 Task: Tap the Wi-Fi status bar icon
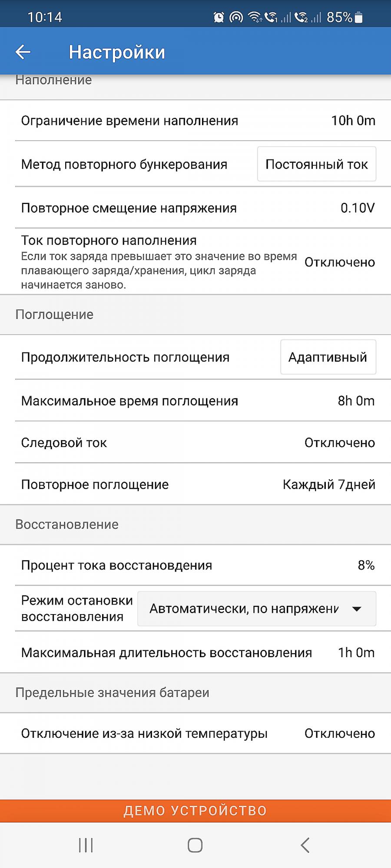coord(255,17)
